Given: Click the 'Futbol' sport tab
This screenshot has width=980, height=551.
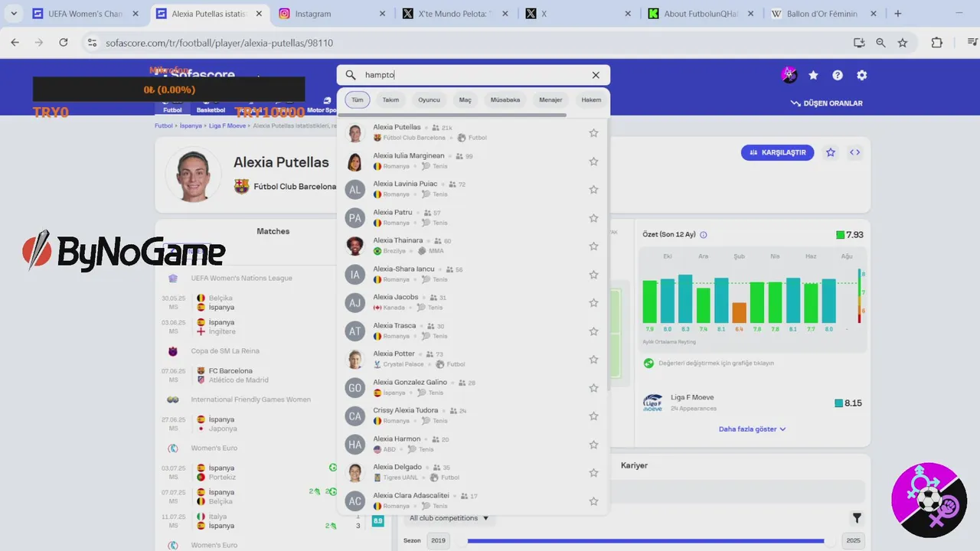Looking at the screenshot, I should (x=172, y=109).
